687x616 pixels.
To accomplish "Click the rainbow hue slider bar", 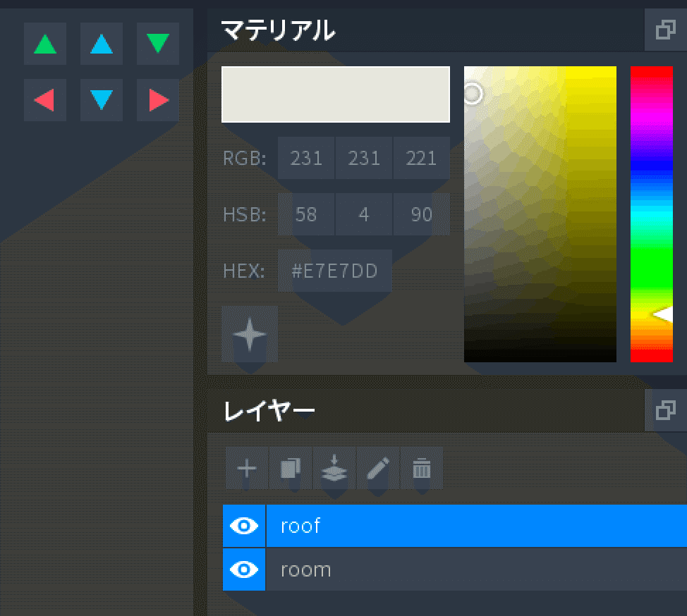I will [x=652, y=214].
